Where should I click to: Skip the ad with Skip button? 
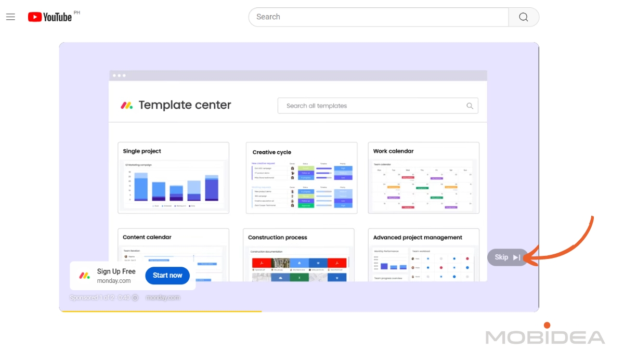tap(508, 257)
